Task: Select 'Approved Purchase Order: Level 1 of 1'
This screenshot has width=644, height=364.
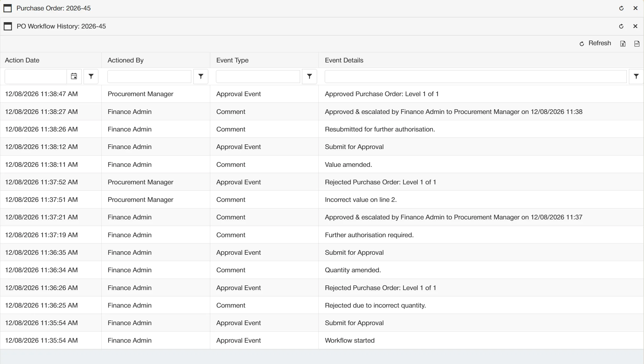Action: point(481,94)
